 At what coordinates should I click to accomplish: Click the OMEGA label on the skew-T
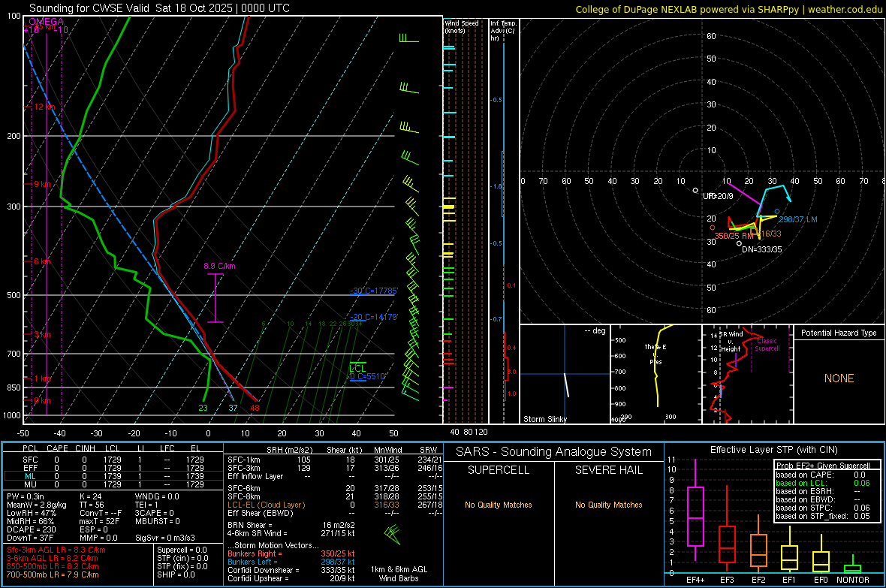tap(47, 22)
